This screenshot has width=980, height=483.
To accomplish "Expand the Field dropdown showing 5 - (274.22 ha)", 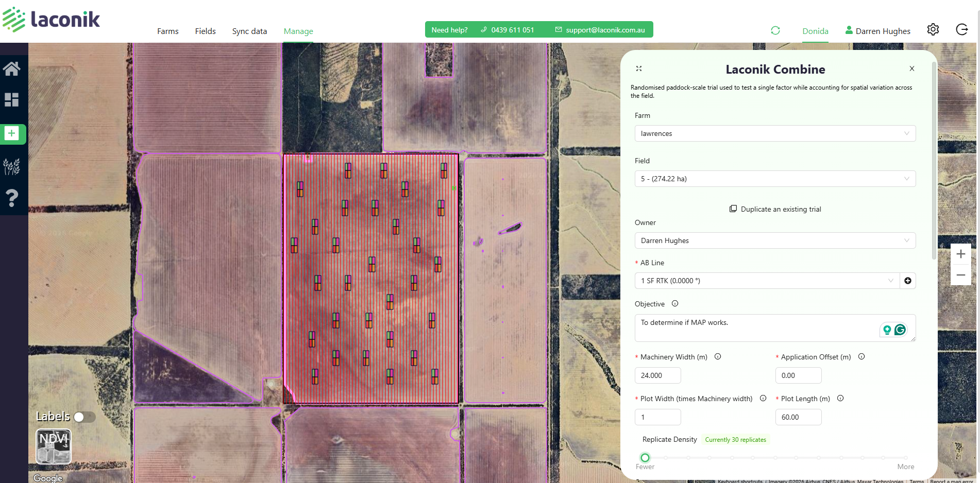I will coord(774,179).
